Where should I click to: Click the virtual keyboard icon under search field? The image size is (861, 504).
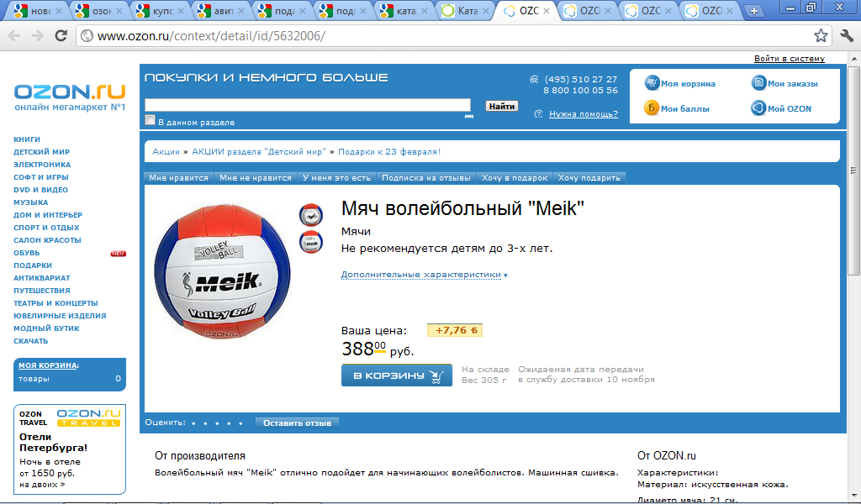pos(469,116)
